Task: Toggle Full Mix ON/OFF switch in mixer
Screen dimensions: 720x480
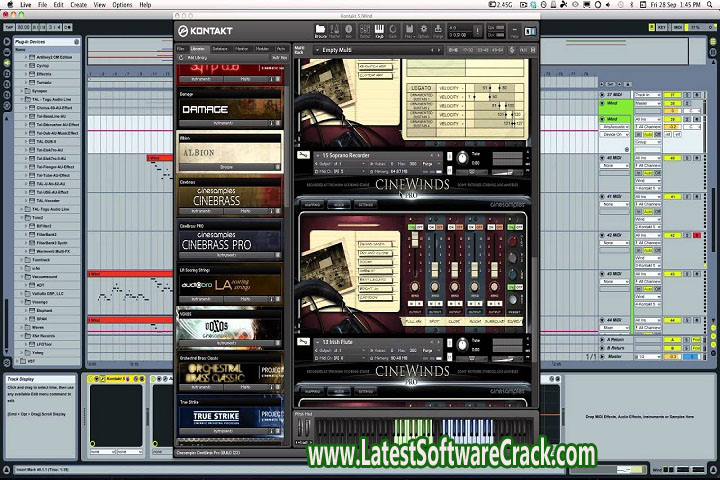Action: coord(415,227)
